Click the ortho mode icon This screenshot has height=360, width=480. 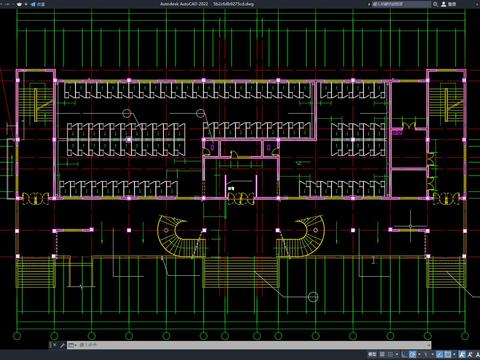coord(404,354)
